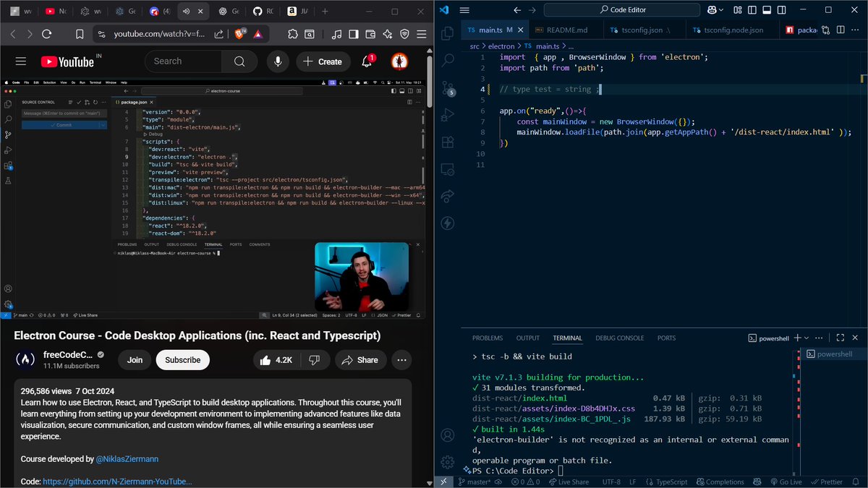Open YouTube guide hamburger menu
Viewport: 868px width, 488px height.
(20, 61)
